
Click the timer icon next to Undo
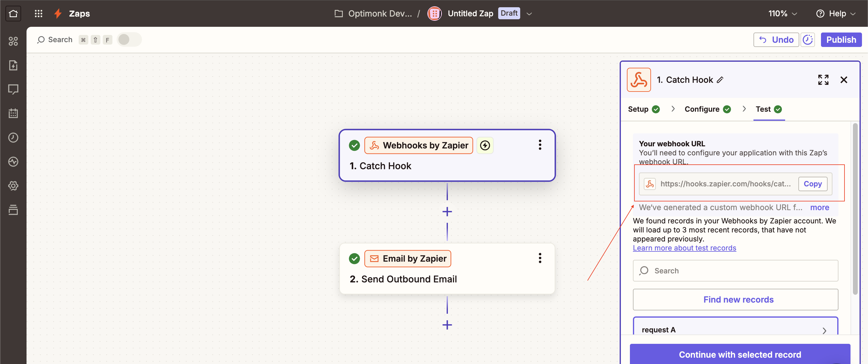click(808, 40)
